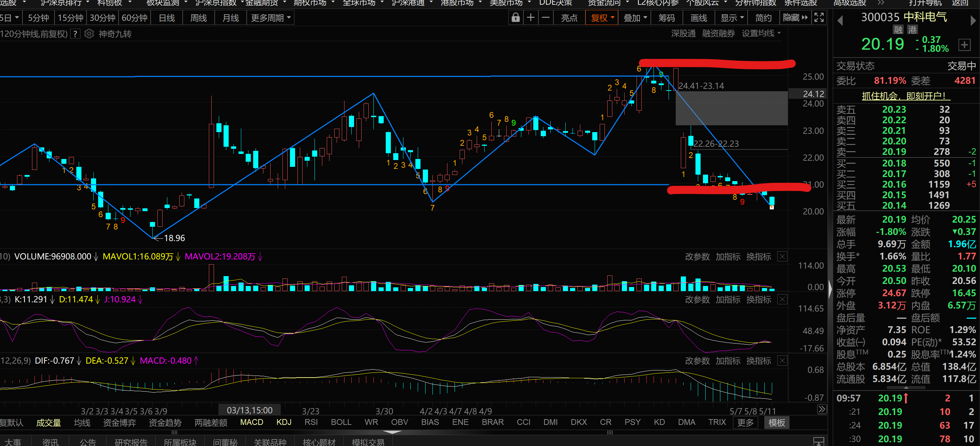Click the 融 margin trading badge
Viewport: 980px width, 446px height.
pos(898,30)
